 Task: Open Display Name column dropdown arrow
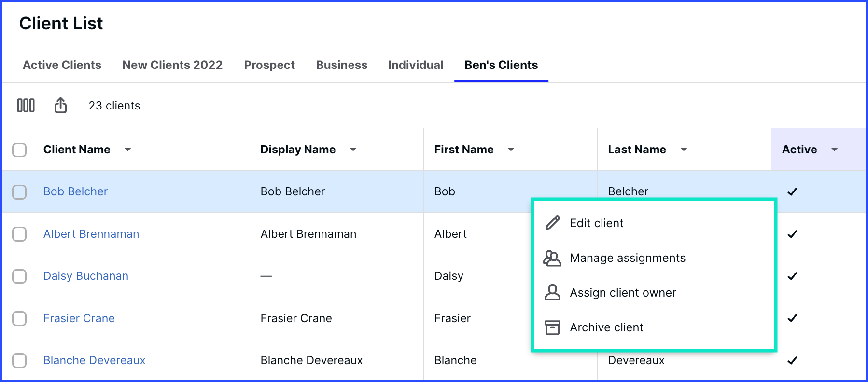coord(353,150)
